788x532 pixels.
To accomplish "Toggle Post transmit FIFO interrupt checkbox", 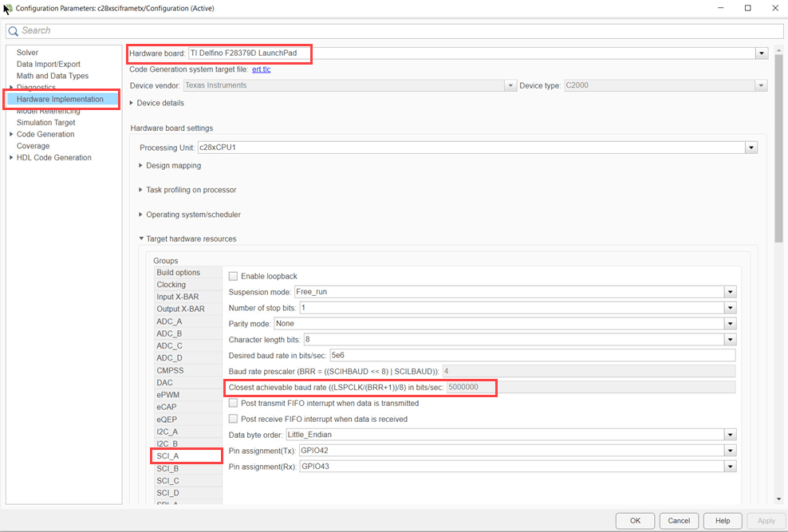I will point(233,403).
